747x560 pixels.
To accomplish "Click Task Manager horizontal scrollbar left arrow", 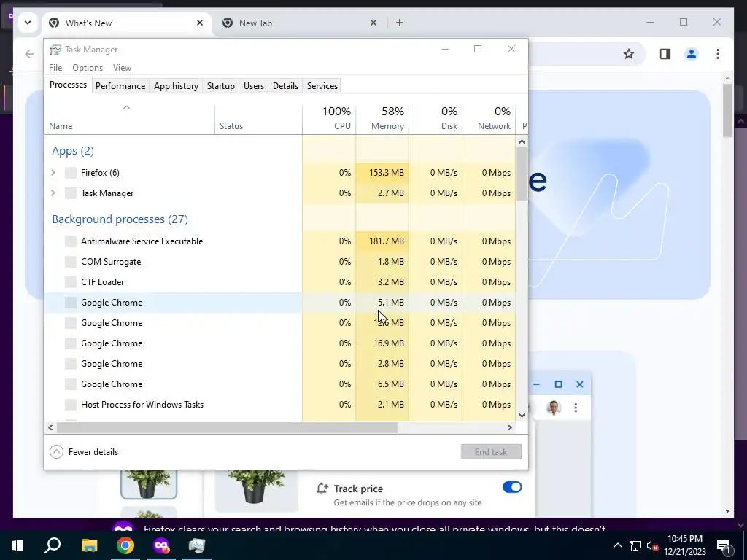I will [x=50, y=427].
